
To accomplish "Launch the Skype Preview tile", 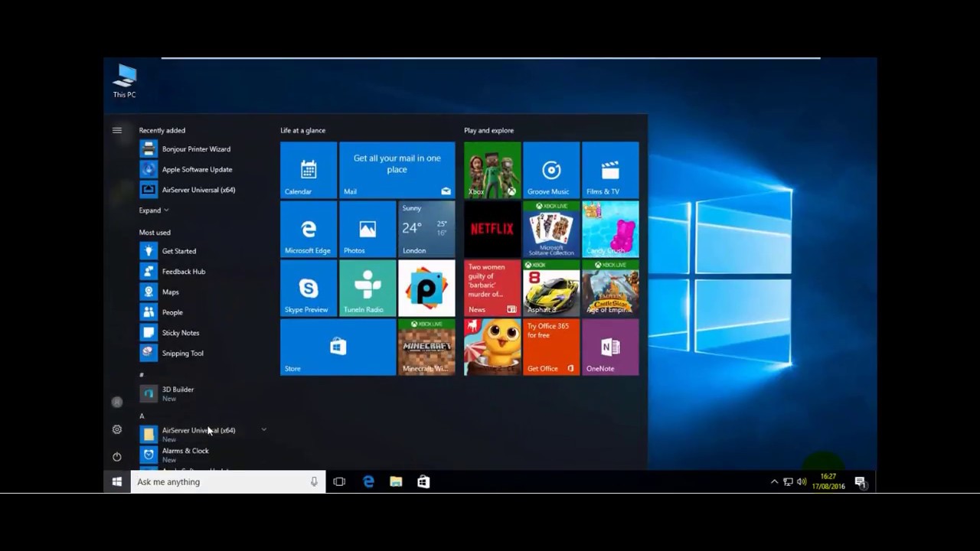I will pos(309,288).
